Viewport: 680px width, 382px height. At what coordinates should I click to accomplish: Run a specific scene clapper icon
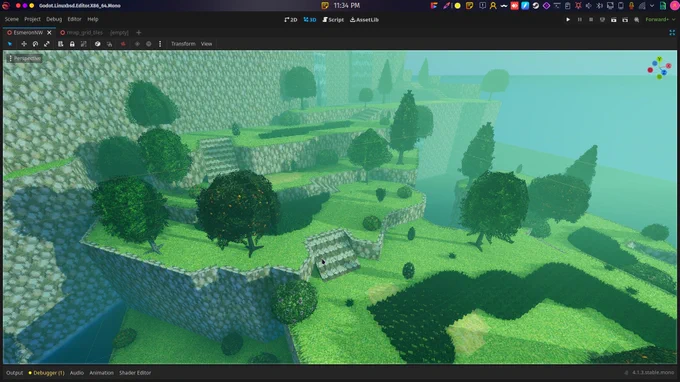[625, 20]
